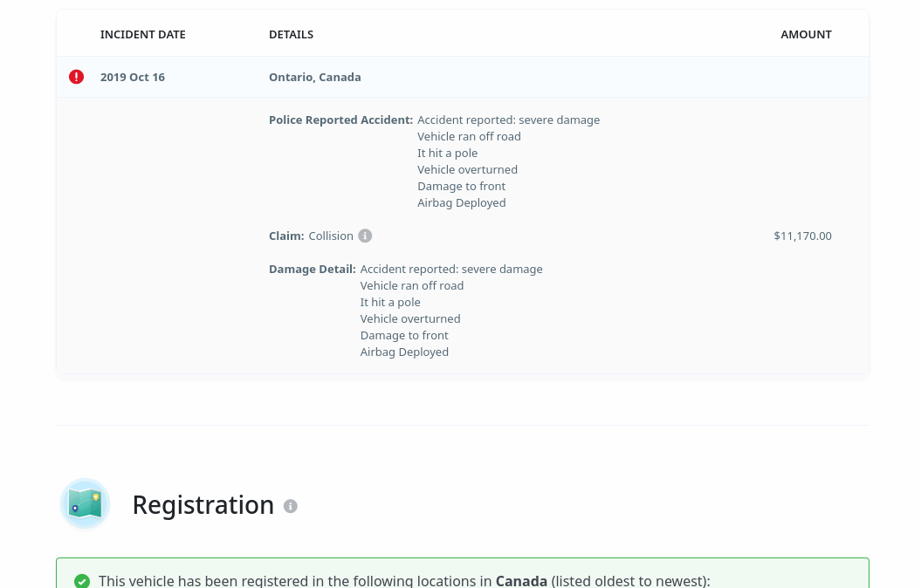Click the Ontario, Canada location text
This screenshot has width=921, height=588.
(x=315, y=78)
